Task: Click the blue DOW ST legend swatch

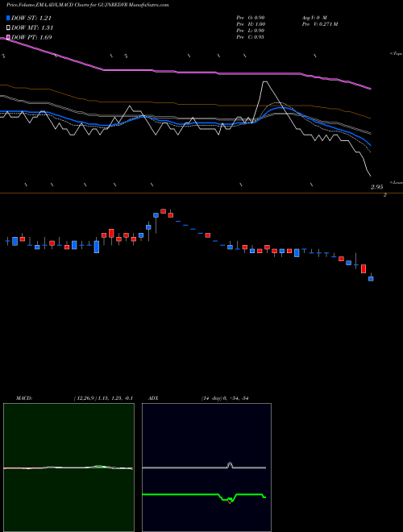Action: pos(8,18)
